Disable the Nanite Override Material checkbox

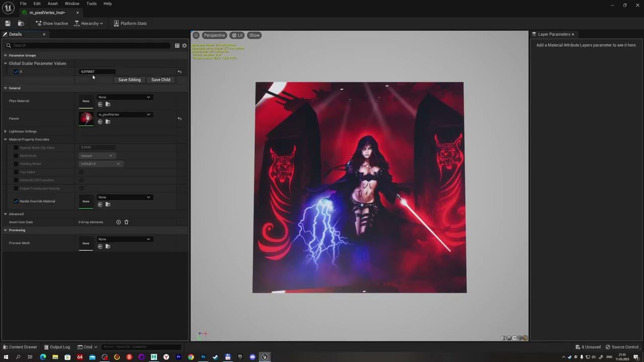pyautogui.click(x=16, y=201)
